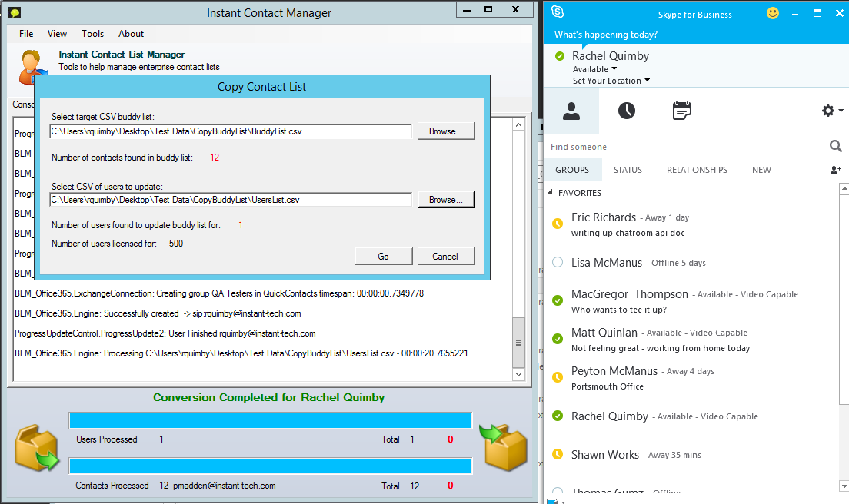Switch to the Groups tab

pyautogui.click(x=572, y=170)
